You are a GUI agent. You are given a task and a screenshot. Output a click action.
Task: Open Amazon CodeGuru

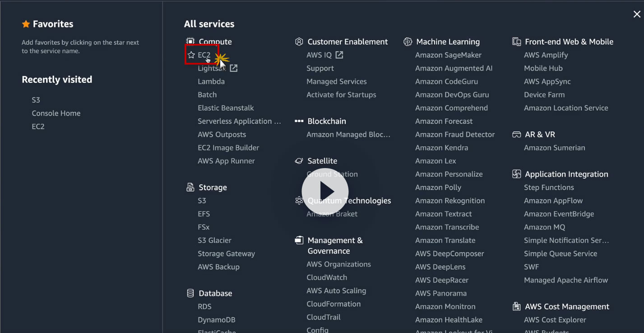446,82
